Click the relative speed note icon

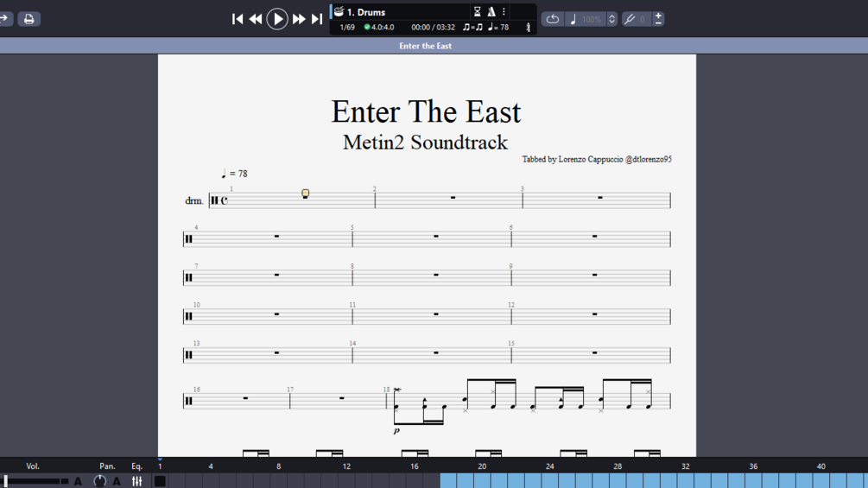pyautogui.click(x=573, y=19)
